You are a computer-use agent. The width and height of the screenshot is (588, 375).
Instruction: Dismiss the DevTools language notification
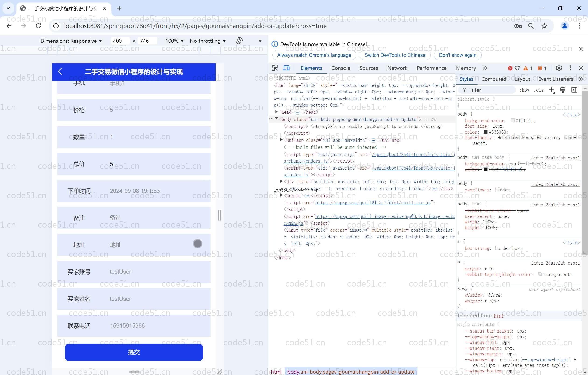pos(581,49)
